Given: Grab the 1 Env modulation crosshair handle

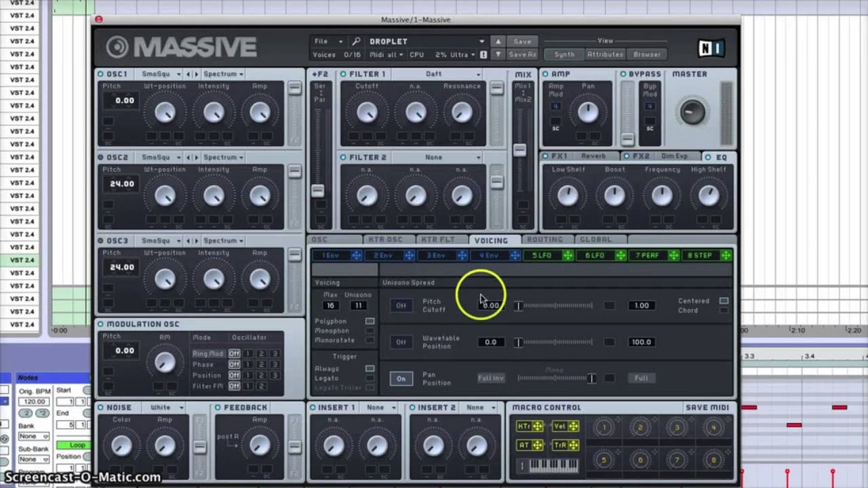Looking at the screenshot, I should pos(355,256).
